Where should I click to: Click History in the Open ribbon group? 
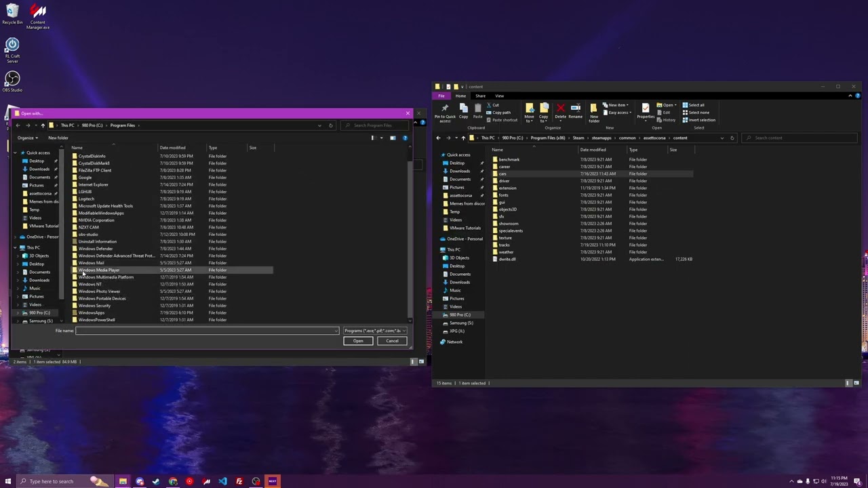click(x=666, y=120)
